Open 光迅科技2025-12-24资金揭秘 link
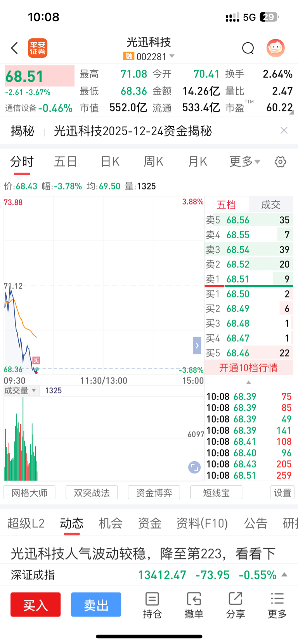The height and width of the screenshot is (644, 298). (133, 131)
